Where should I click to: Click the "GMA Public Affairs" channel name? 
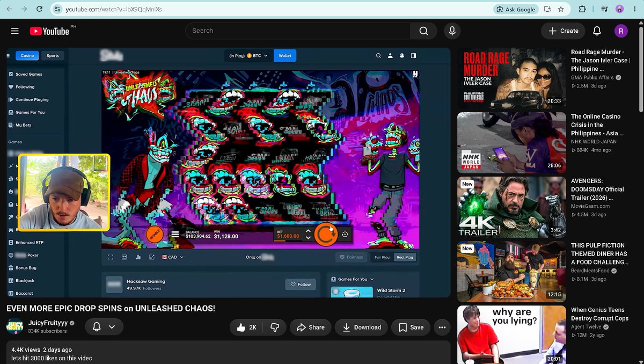(x=593, y=77)
